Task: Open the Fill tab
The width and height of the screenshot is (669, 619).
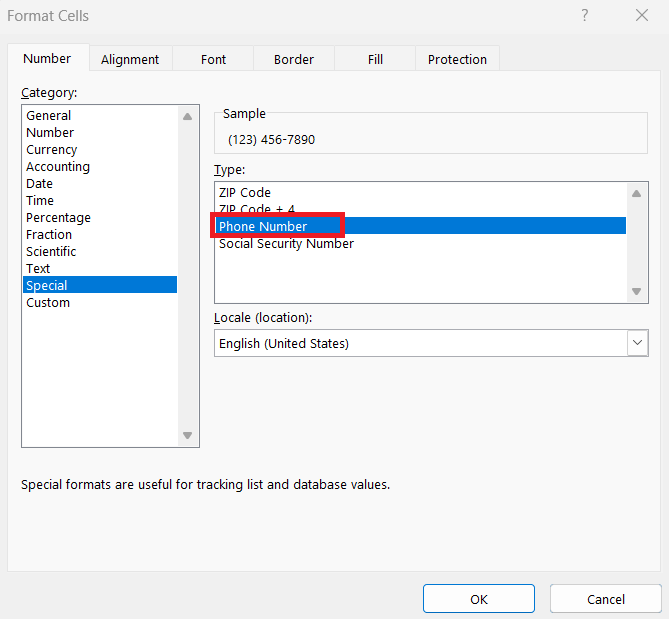Action: tap(375, 59)
